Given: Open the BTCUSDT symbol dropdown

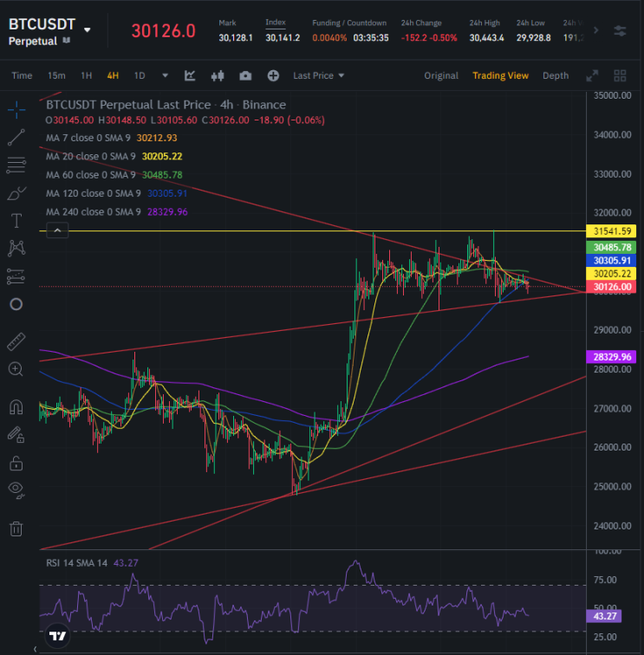Looking at the screenshot, I should tap(87, 29).
